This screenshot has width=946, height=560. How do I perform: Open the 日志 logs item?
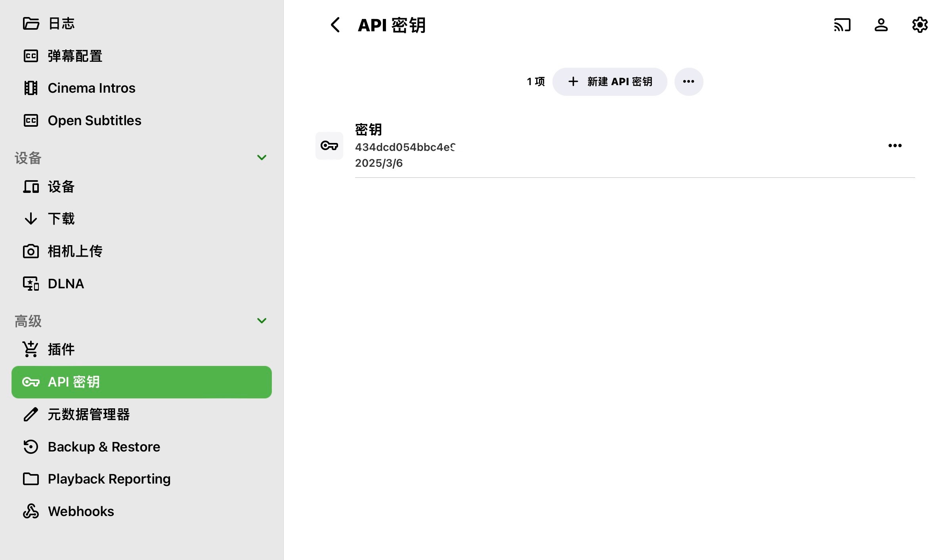(61, 24)
